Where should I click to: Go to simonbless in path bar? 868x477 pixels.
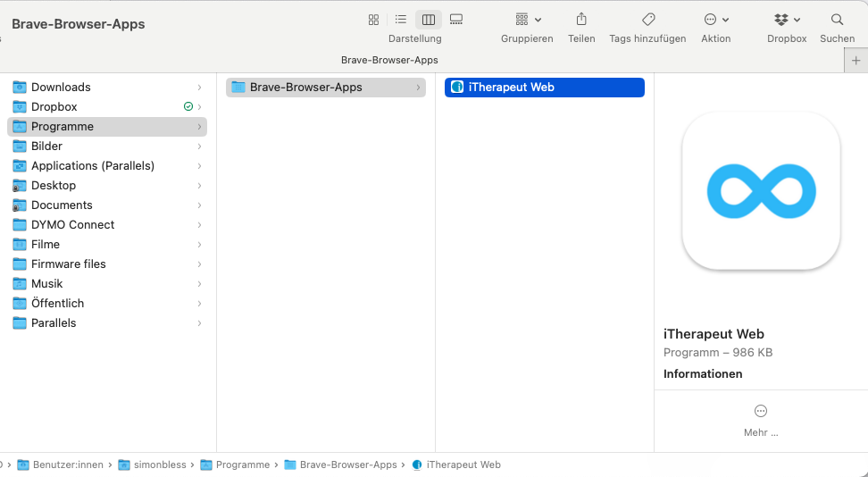pos(152,464)
